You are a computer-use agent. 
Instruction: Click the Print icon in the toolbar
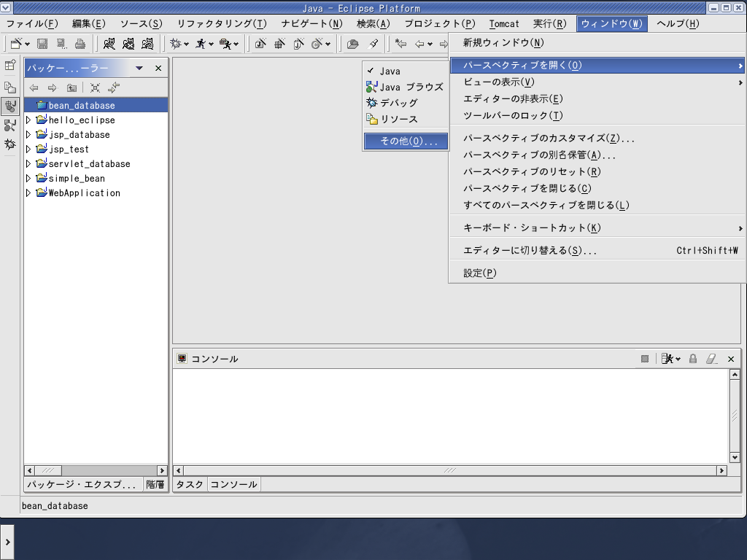[x=80, y=44]
